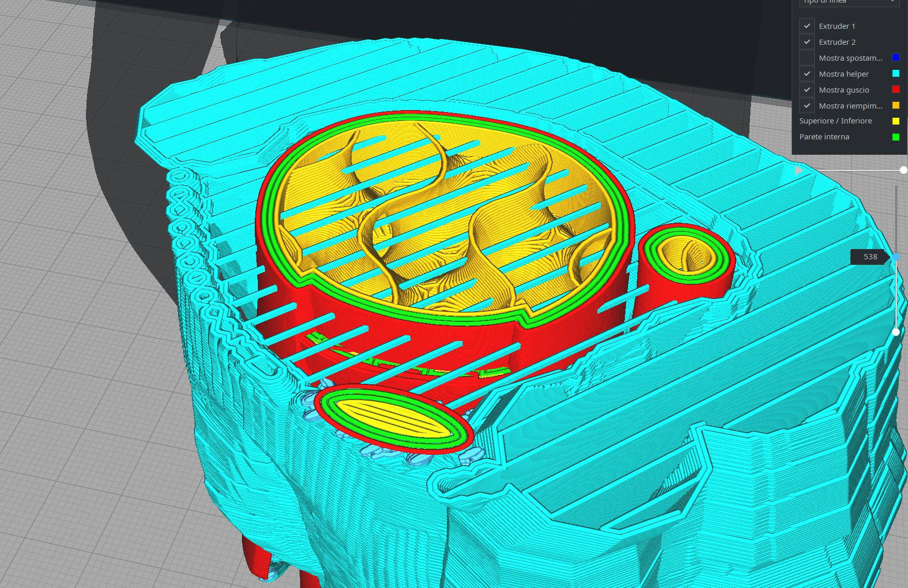Click the cyan Mostra helper color swatch
The width and height of the screenshot is (908, 588).
(x=896, y=74)
